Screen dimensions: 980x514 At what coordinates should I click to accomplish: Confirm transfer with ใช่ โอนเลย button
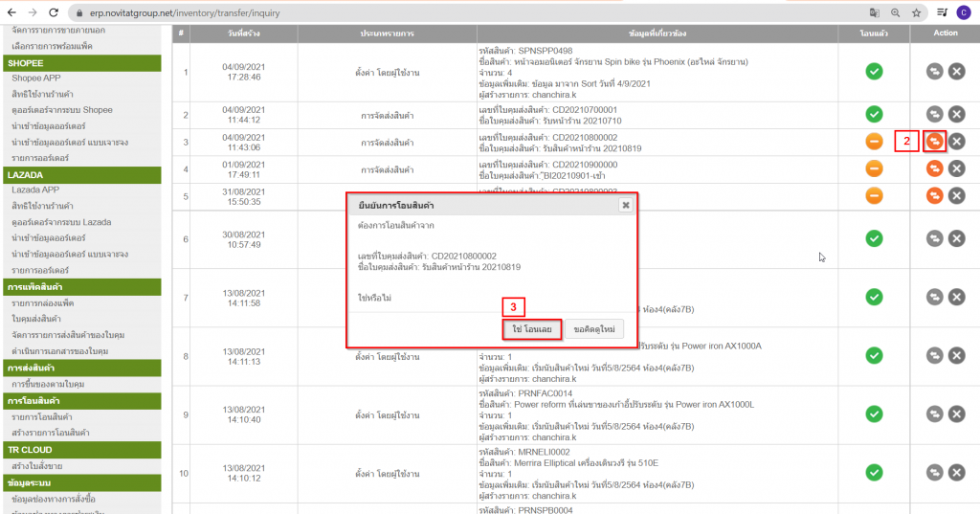[531, 328]
